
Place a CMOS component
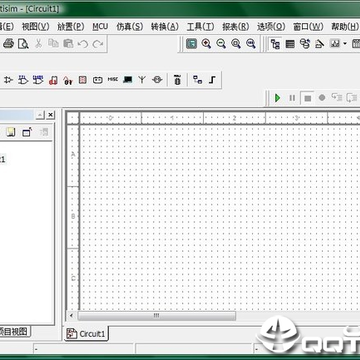38,80
